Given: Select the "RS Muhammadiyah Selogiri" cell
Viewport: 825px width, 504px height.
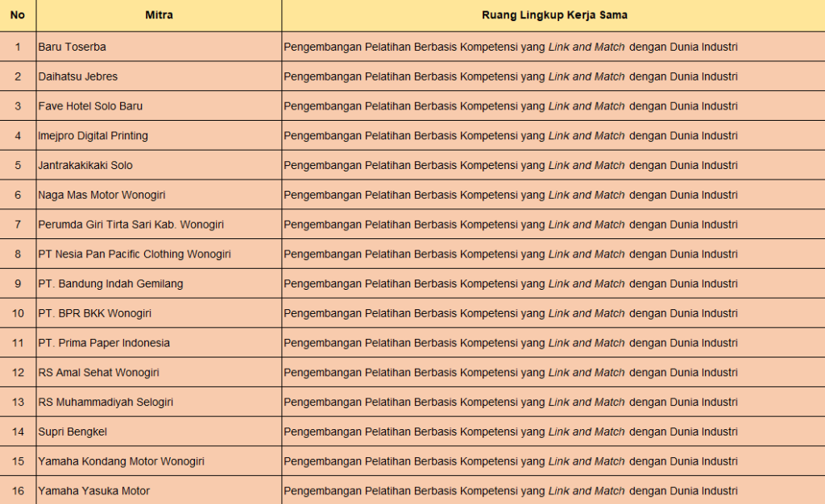Looking at the screenshot, I should coord(159,402).
